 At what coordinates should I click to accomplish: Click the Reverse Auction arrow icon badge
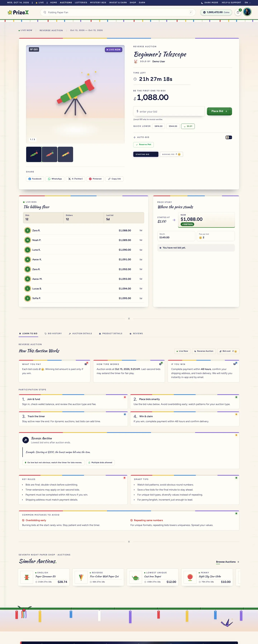(26, 440)
